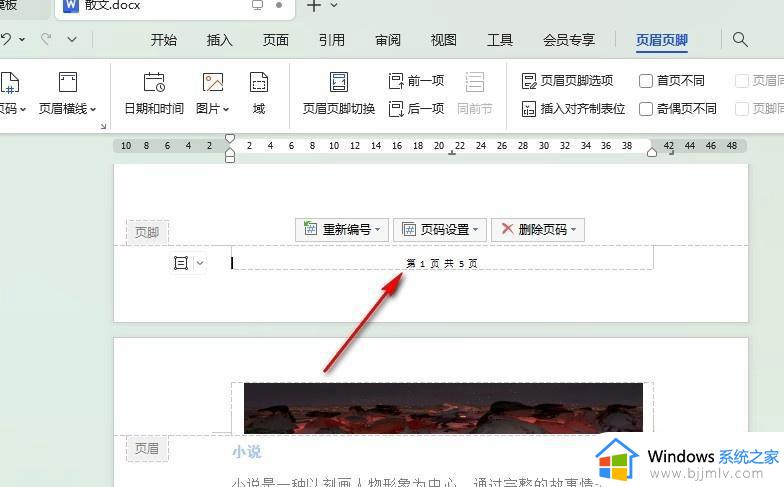Open the 页码 page number dropdown
Screen dimensions: 784x487
click(x=12, y=94)
